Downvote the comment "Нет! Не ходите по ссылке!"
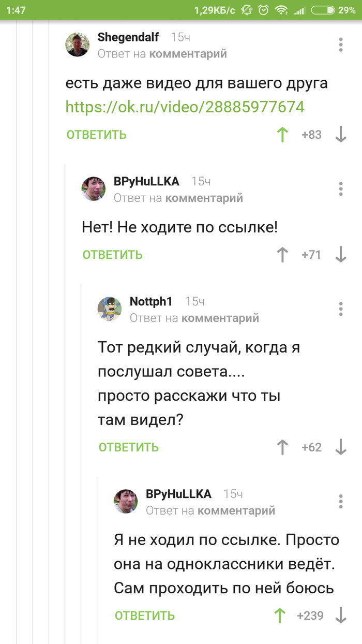The width and height of the screenshot is (362, 644). coord(340,254)
